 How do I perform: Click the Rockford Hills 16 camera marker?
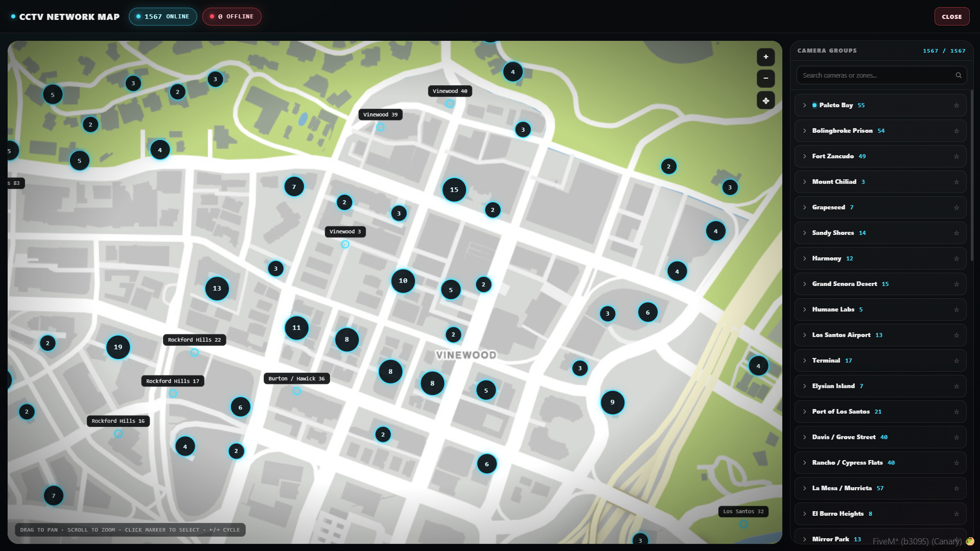pyautogui.click(x=118, y=434)
